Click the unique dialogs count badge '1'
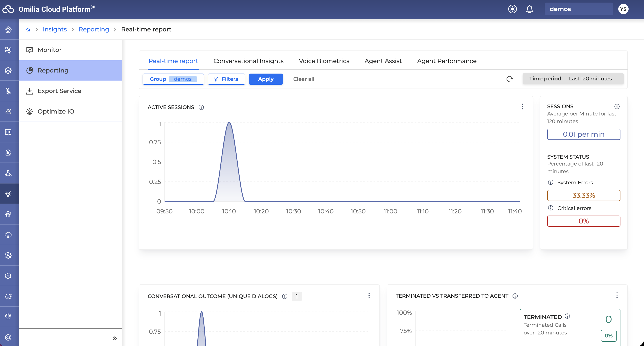Screen dimensions: 644x346 pos(297,296)
